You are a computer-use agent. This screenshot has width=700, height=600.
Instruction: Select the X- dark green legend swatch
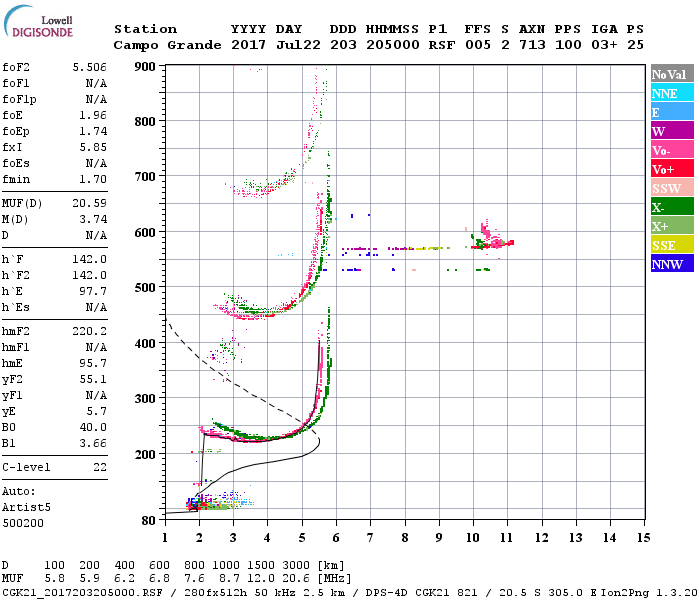[672, 207]
